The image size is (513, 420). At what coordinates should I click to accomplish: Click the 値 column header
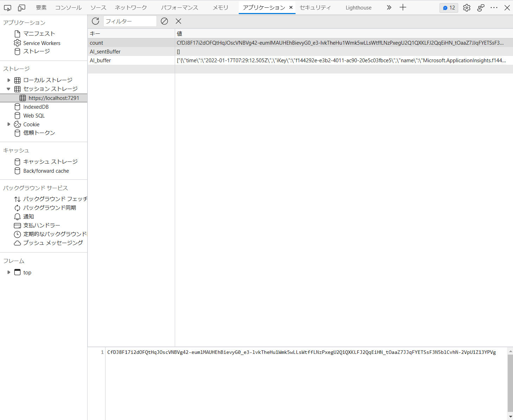click(344, 33)
